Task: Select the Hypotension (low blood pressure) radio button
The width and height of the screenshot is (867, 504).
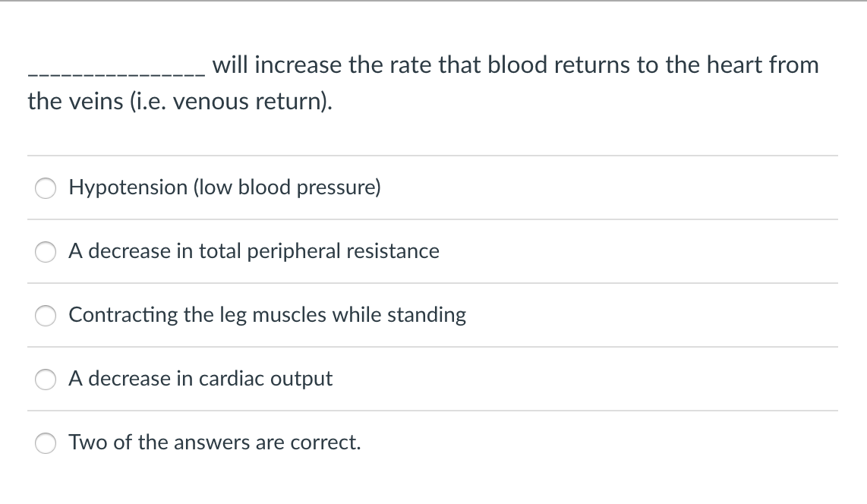Action: tap(45, 188)
